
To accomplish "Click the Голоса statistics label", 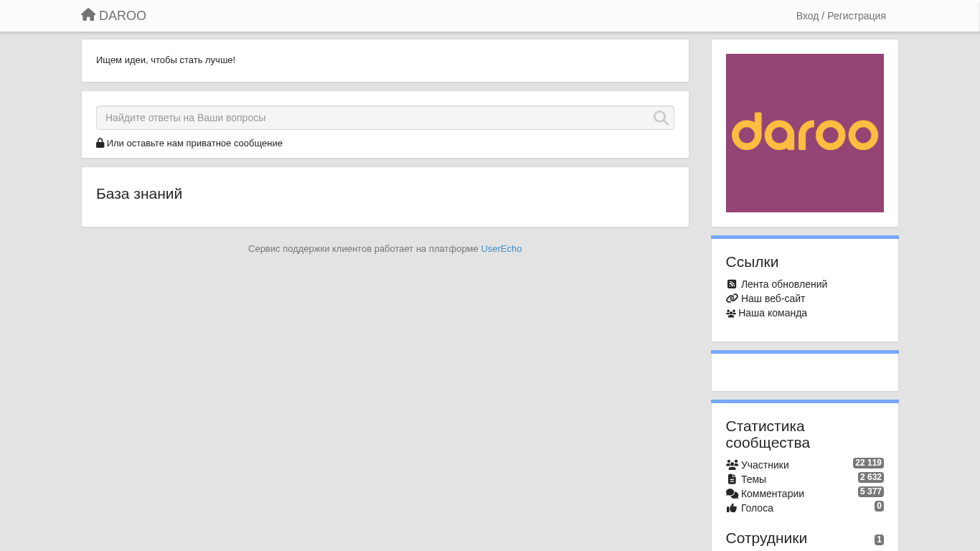I will (757, 508).
